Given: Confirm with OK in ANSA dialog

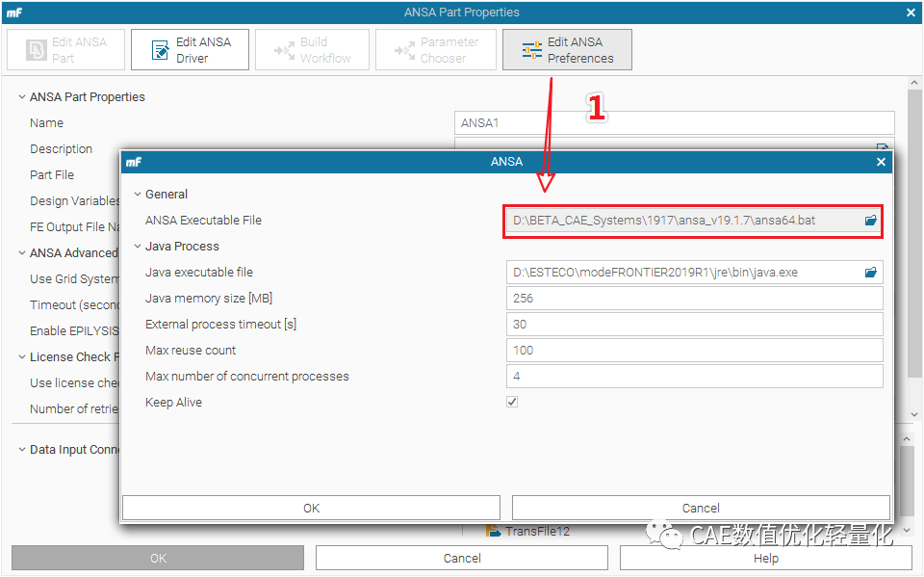Looking at the screenshot, I should point(311,508).
